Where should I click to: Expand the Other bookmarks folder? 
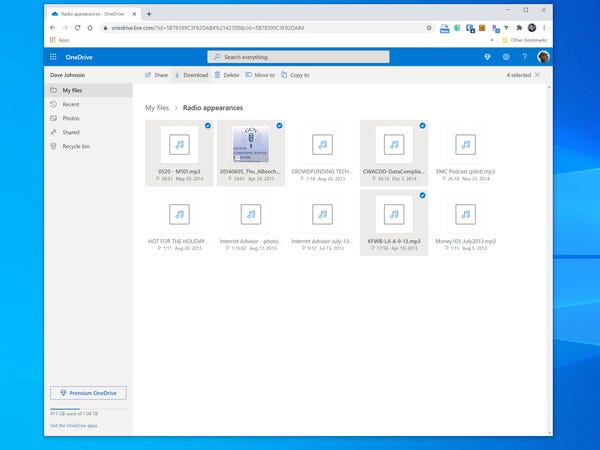(x=525, y=40)
